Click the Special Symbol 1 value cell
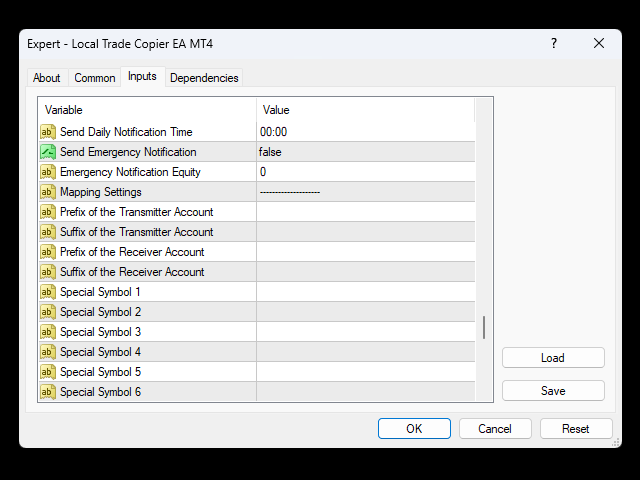The height and width of the screenshot is (480, 640). (366, 292)
